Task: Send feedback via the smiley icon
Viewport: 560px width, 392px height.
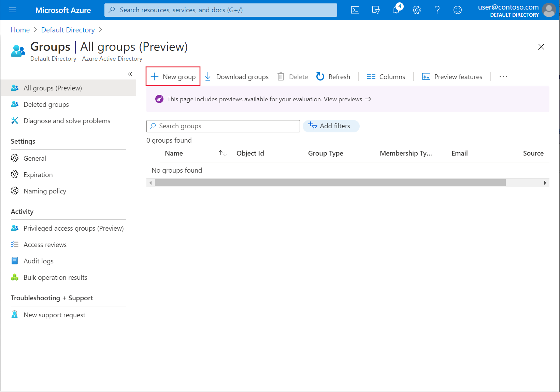Action: pyautogui.click(x=457, y=10)
